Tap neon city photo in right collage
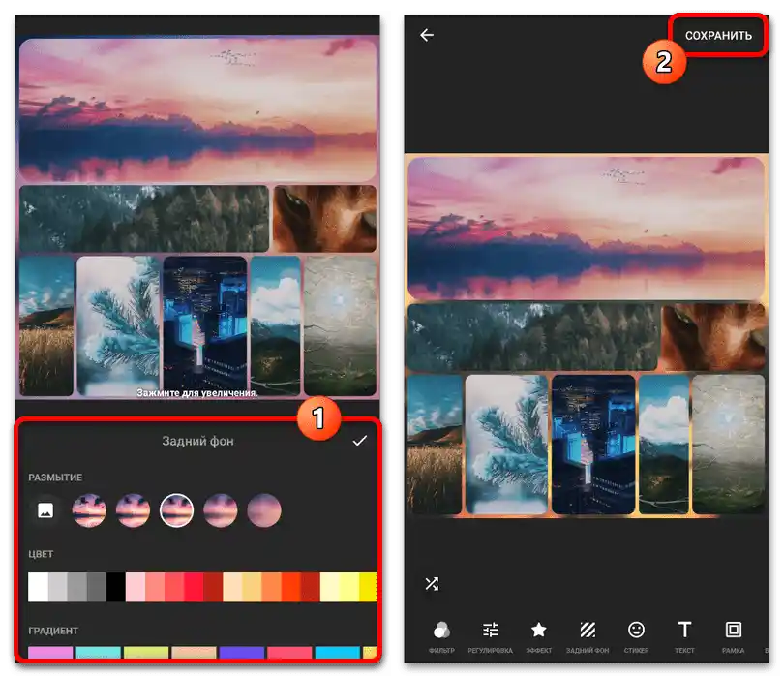Viewport: 784px width, 678px height. (593, 445)
